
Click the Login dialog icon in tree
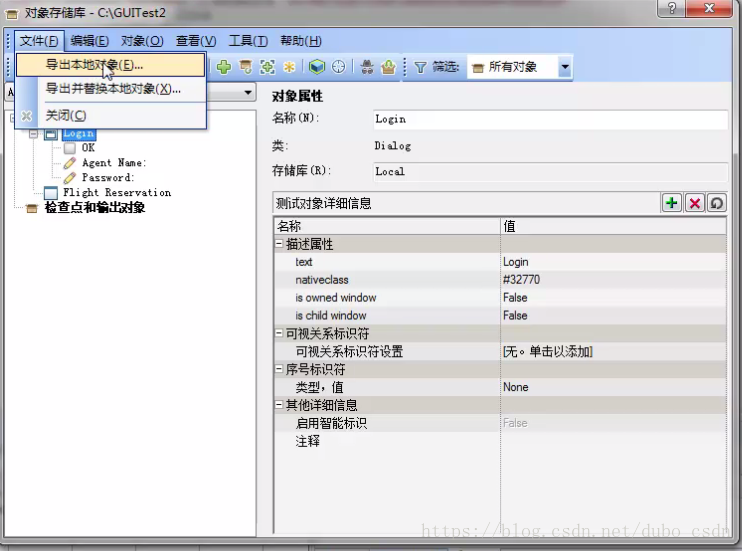[51, 134]
